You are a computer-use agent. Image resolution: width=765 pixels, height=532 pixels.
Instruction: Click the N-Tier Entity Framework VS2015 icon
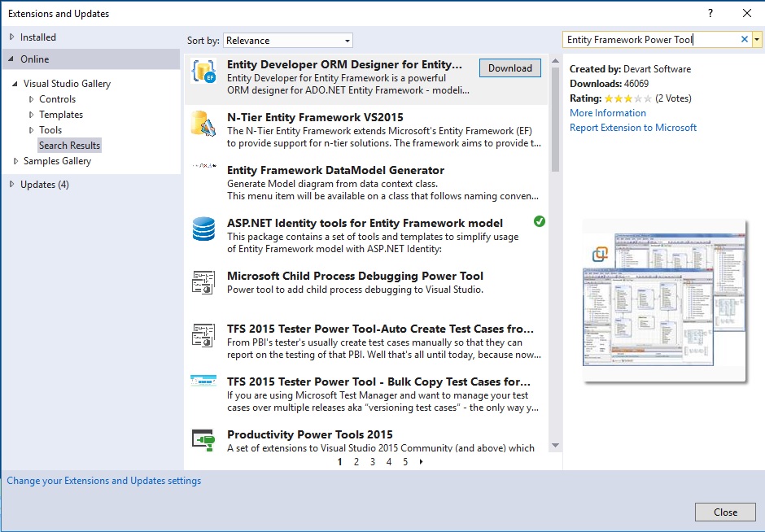point(203,124)
